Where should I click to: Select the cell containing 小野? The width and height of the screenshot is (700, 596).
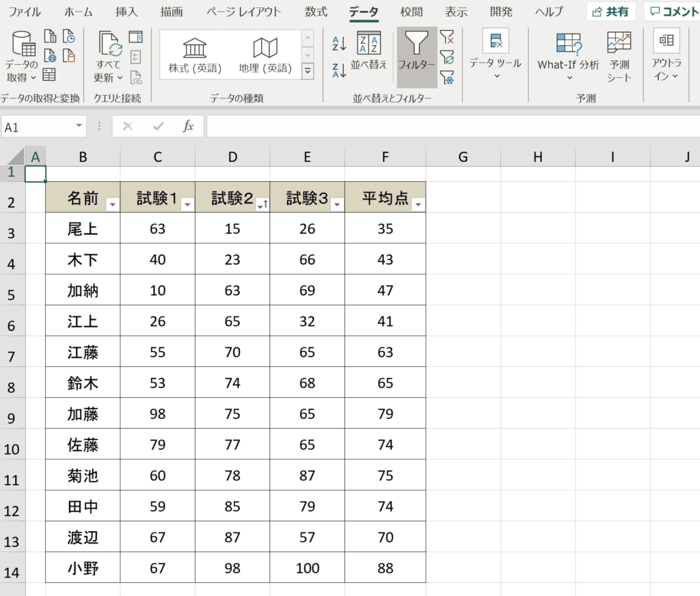[x=83, y=567]
